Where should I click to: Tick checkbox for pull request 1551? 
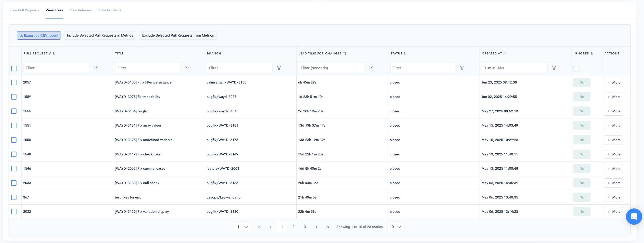(14, 125)
